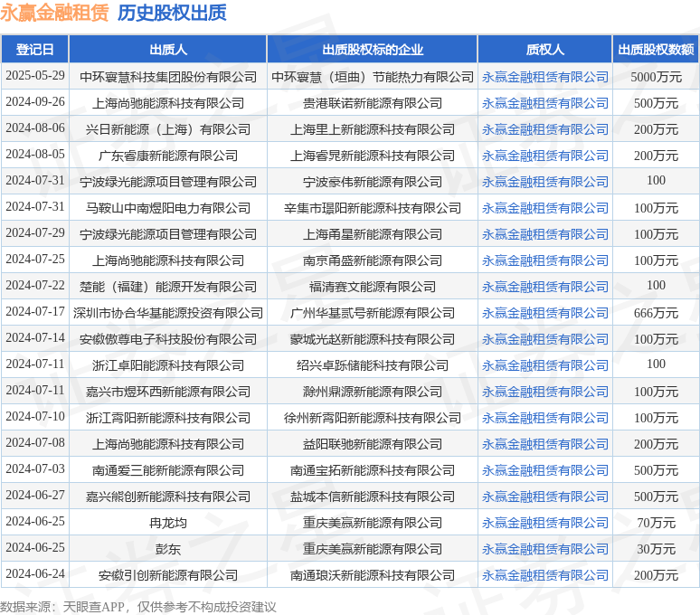Open 永赢金融租赁有限公司 link in the 2024-09-26 row
This screenshot has height=615, width=700.
click(x=544, y=103)
